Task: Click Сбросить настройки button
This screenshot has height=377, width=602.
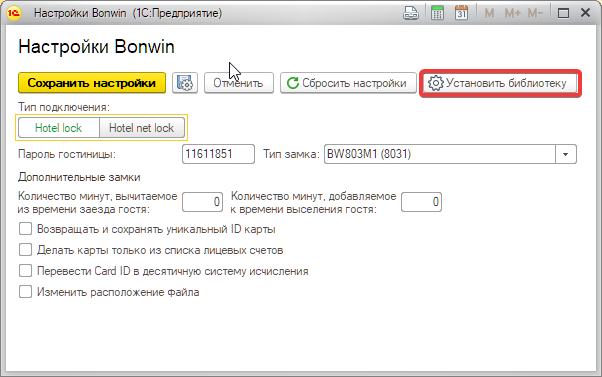Action: click(348, 83)
